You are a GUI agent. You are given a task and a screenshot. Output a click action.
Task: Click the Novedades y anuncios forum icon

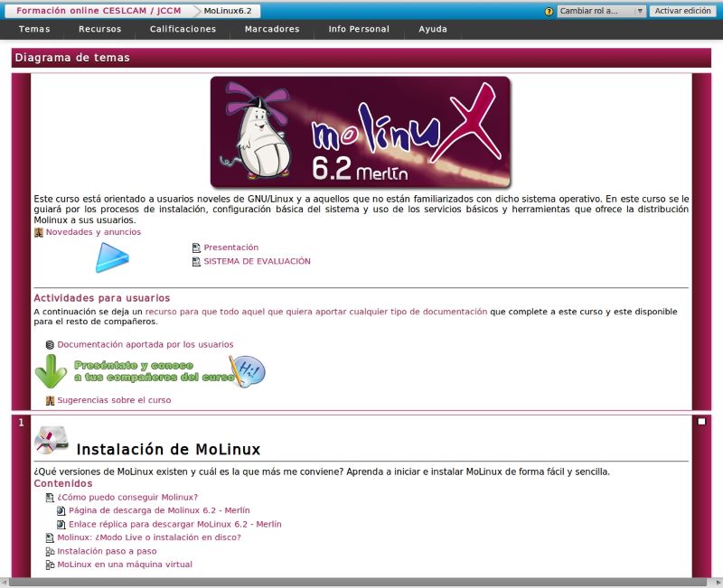[39, 232]
